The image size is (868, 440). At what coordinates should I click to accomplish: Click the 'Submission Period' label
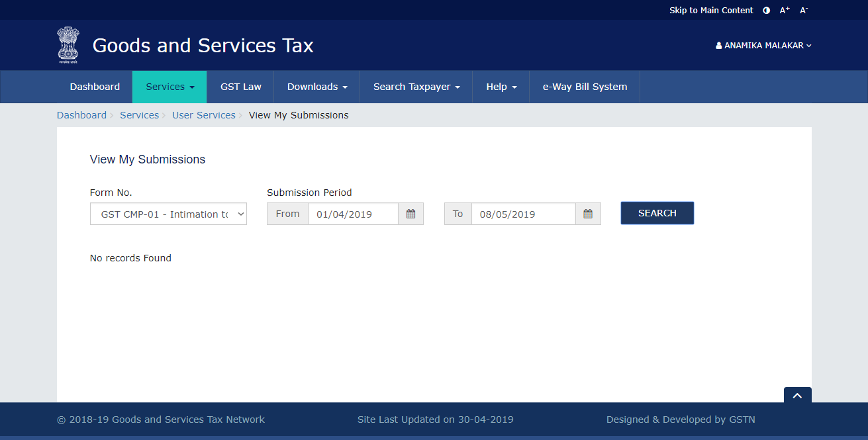[x=309, y=193]
